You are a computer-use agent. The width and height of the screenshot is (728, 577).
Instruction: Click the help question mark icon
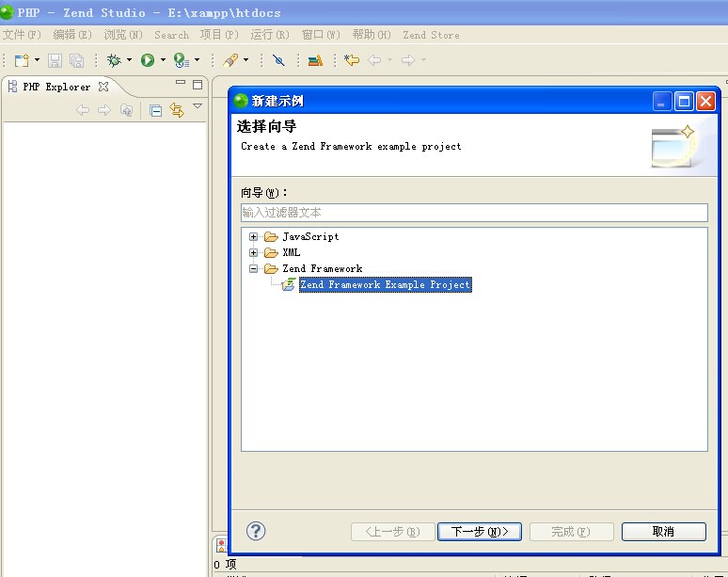pos(256,531)
